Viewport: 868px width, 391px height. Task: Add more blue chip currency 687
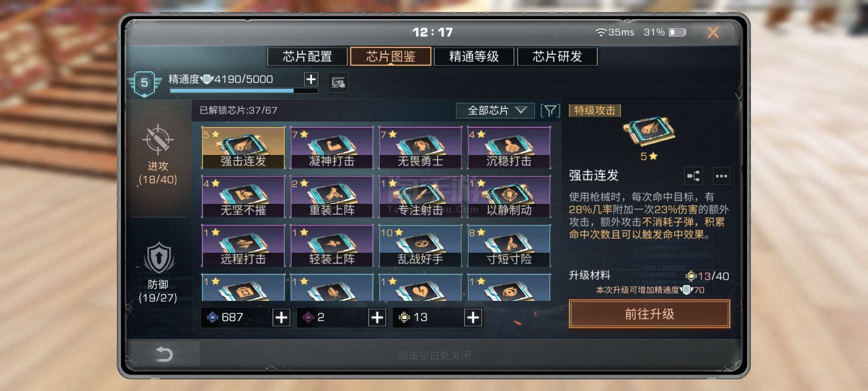[x=281, y=318]
